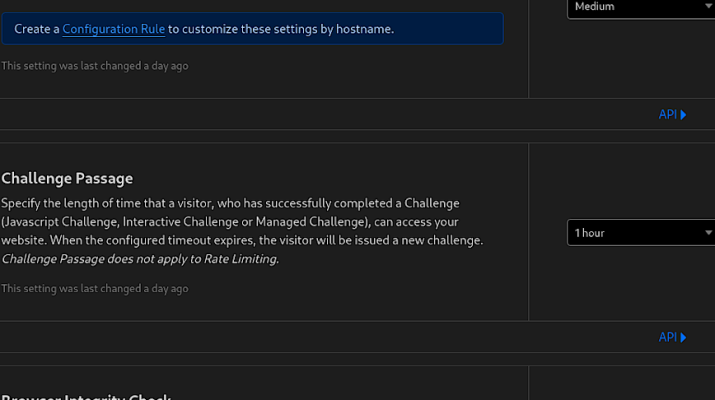The width and height of the screenshot is (715, 400).
Task: Click the arrow on the Medium dropdown
Action: point(708,7)
